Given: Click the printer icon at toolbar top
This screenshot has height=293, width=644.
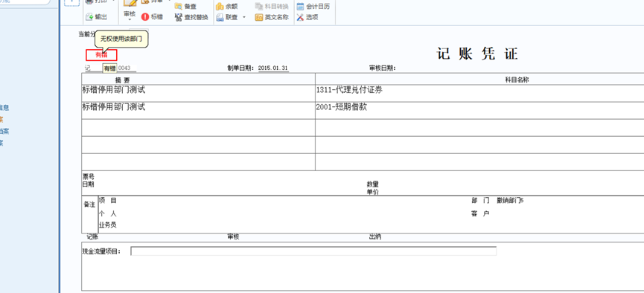Looking at the screenshot, I should click(89, 1).
